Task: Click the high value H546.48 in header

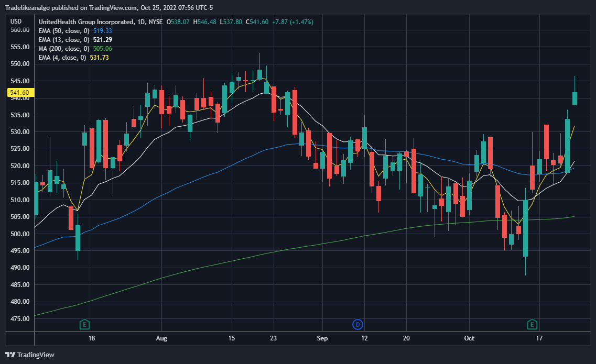Action: 204,22
